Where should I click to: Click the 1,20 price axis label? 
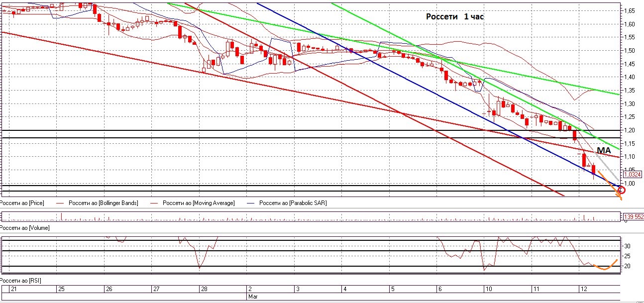click(x=629, y=130)
